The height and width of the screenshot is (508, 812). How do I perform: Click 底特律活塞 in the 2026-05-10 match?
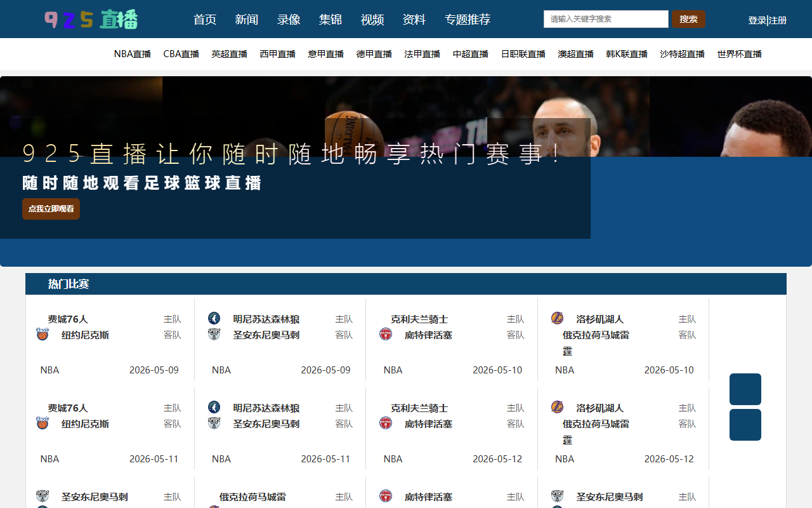point(428,335)
